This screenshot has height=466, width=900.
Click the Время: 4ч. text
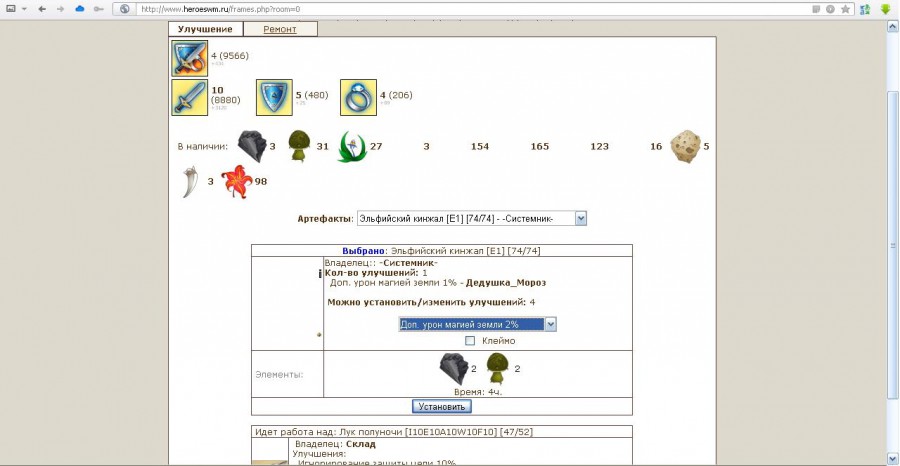tap(478, 392)
